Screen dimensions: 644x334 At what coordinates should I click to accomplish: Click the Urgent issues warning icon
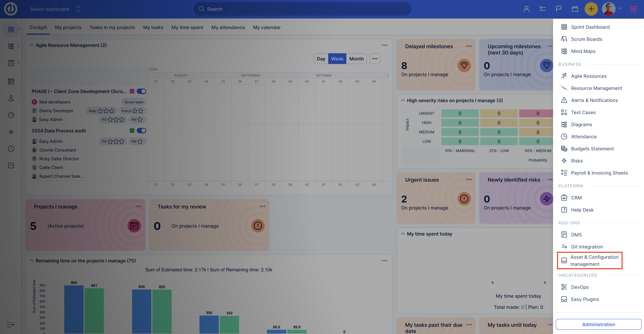[x=464, y=199]
